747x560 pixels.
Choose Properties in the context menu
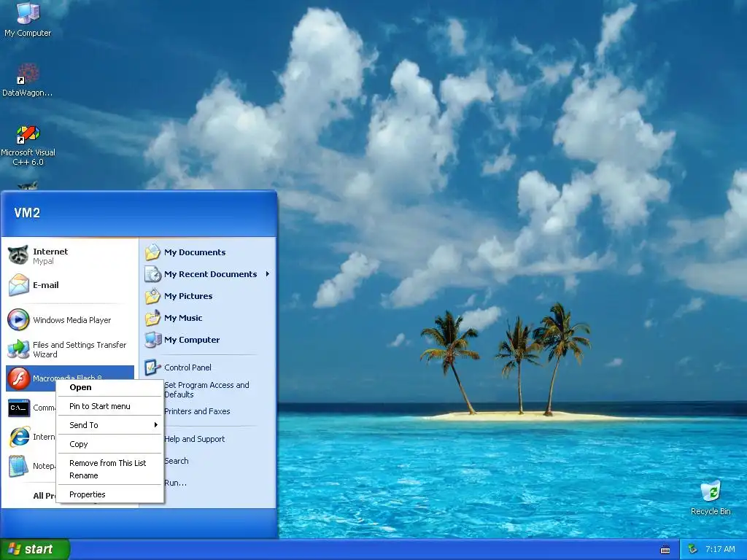[x=110, y=494]
